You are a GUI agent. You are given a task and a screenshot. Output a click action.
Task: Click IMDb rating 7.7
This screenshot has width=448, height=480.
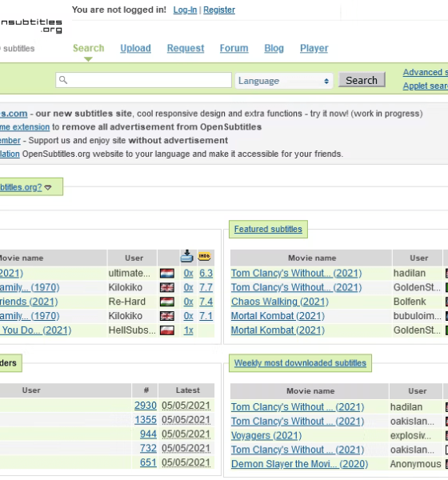tap(206, 287)
